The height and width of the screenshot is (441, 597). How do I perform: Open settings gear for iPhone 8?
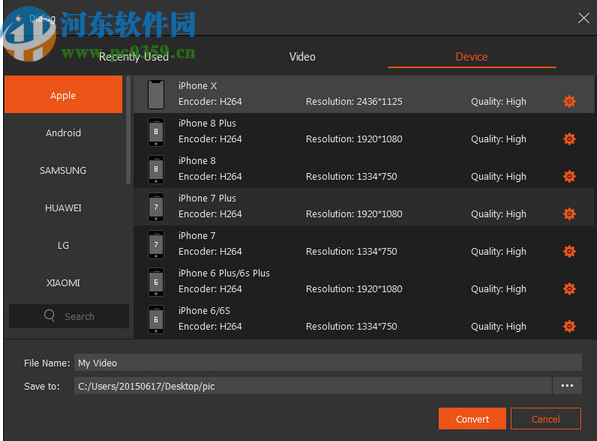pos(569,176)
